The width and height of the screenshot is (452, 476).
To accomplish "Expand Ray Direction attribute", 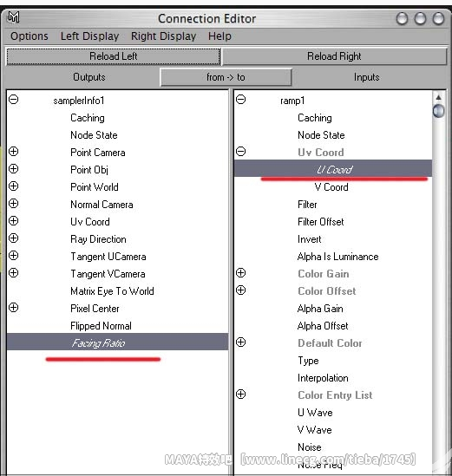I will point(13,238).
